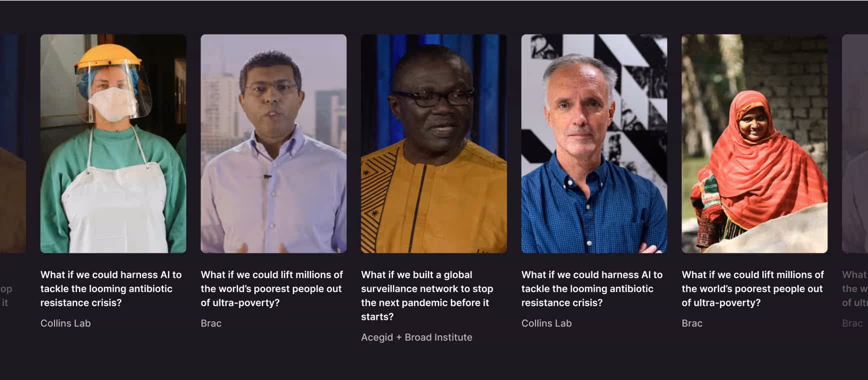Click Collins Lab label under the blue-shirt card
Image resolution: width=868 pixels, height=380 pixels.
click(x=546, y=323)
